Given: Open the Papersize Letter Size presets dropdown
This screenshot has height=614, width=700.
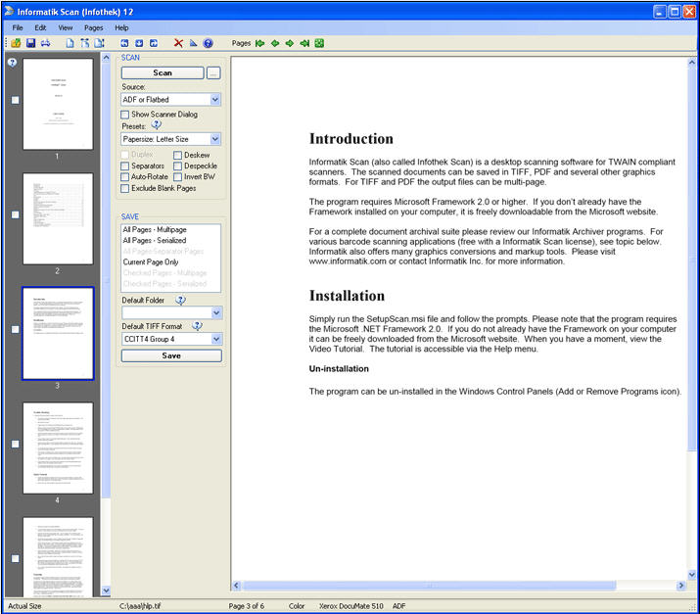Looking at the screenshot, I should [215, 139].
